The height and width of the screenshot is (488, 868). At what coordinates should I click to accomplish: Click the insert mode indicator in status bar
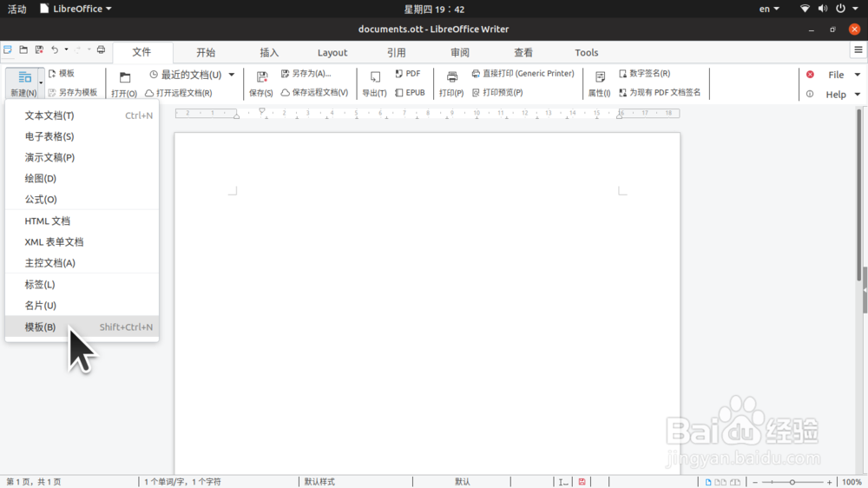[563, 482]
